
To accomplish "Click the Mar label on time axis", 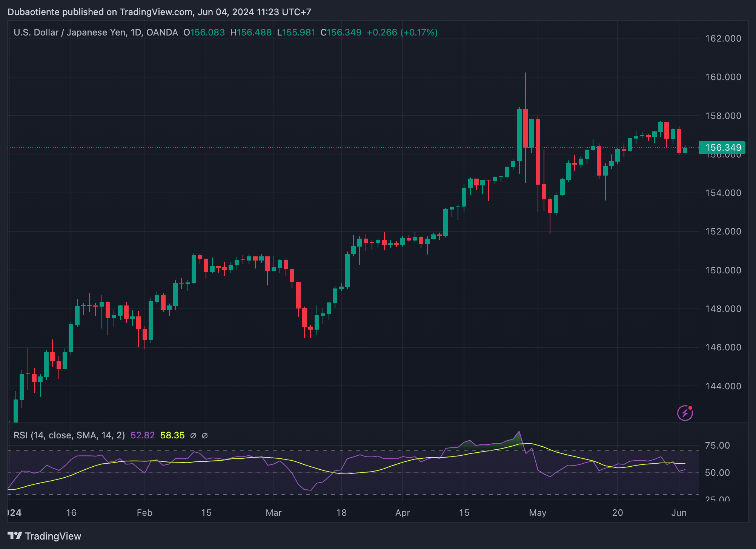I will pos(274,513).
